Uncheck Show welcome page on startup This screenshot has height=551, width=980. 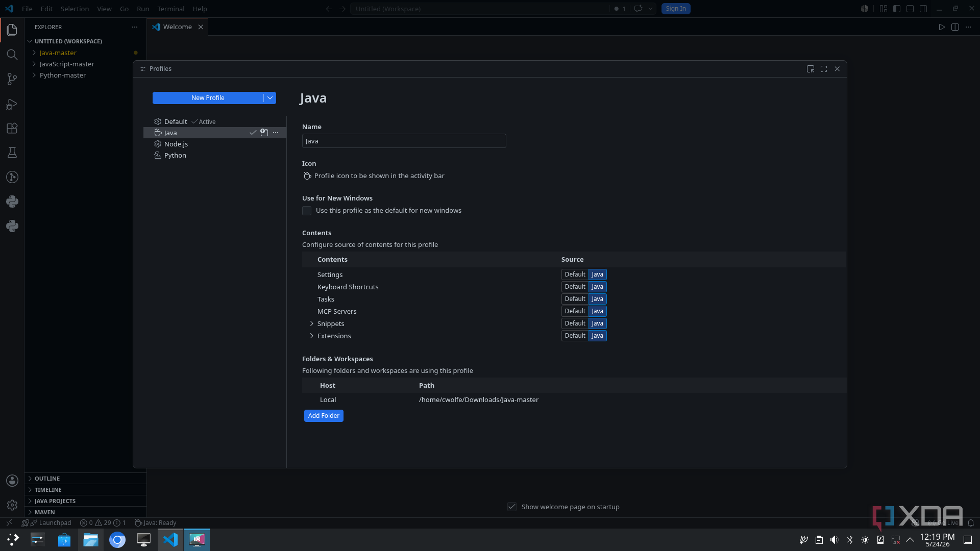coord(512,507)
